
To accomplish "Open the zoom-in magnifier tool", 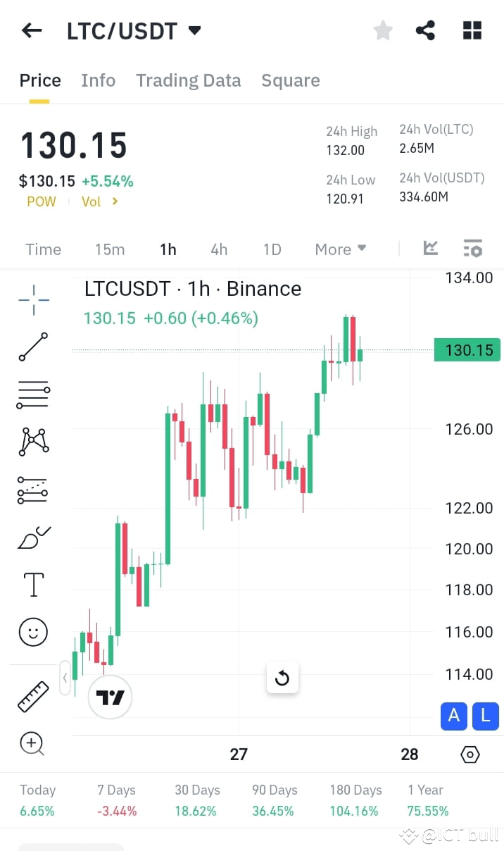I will click(32, 743).
